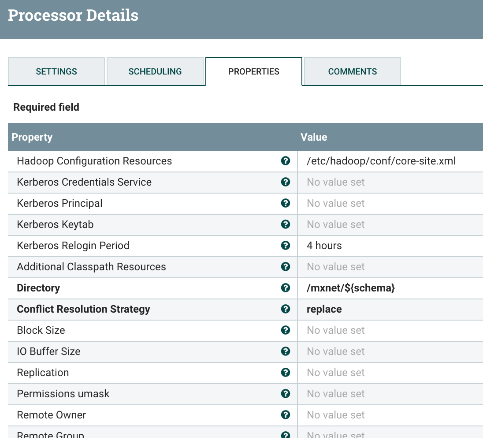
Task: Go to the Comments tab
Action: click(x=353, y=71)
